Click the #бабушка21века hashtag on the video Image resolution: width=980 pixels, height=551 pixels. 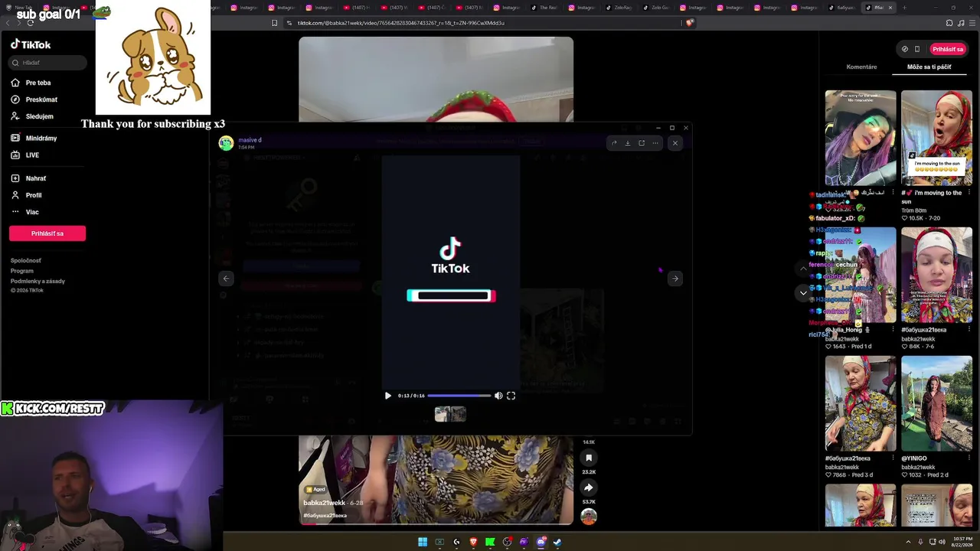pyautogui.click(x=325, y=516)
